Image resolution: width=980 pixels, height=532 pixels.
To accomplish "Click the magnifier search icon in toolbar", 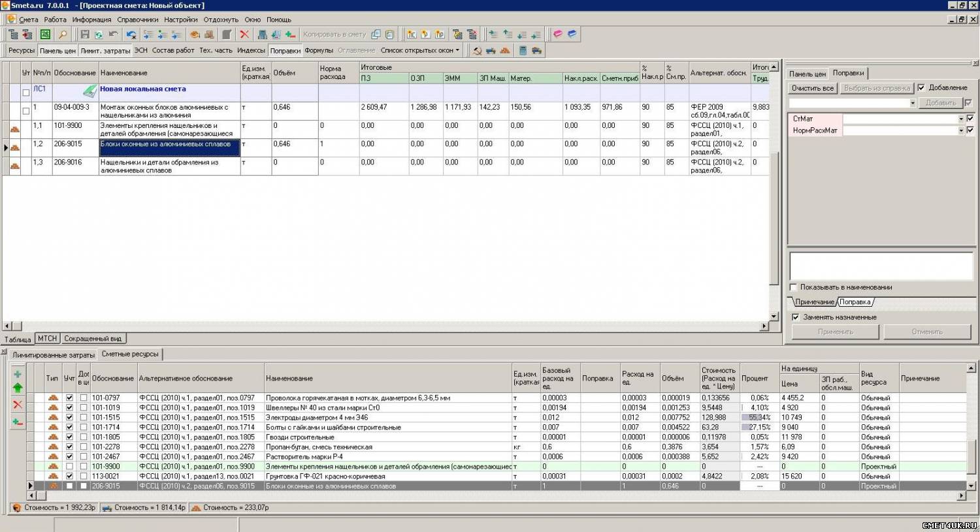I will point(63,35).
